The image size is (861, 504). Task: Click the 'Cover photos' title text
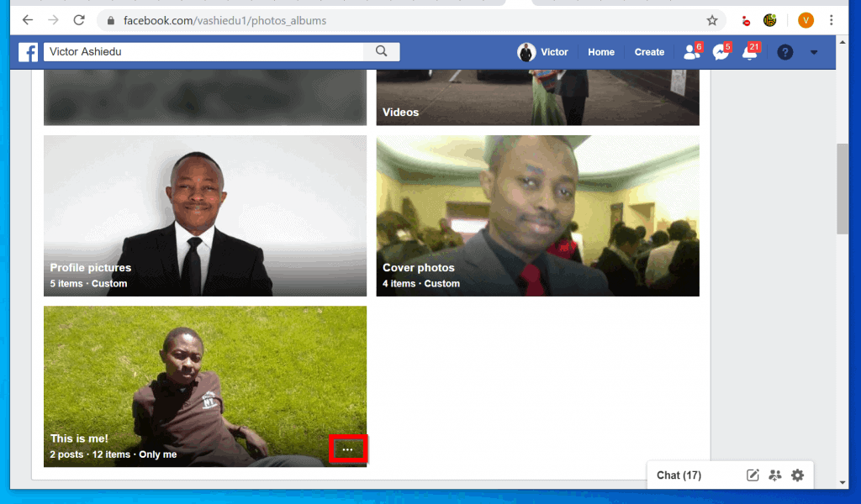419,268
